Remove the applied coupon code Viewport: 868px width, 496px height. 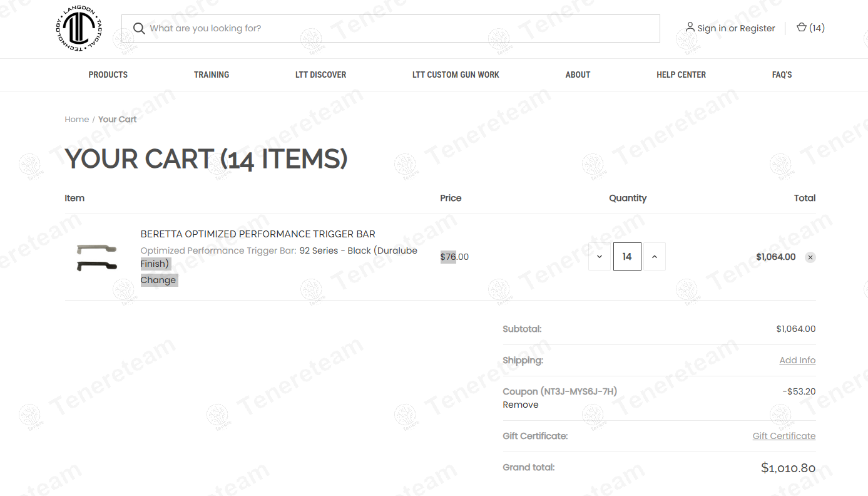[520, 405]
